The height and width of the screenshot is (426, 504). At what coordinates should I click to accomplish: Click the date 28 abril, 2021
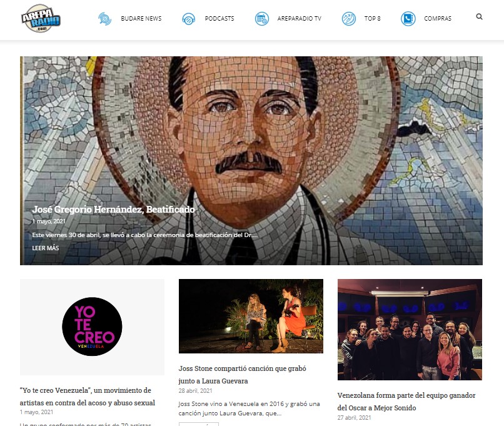tap(196, 390)
